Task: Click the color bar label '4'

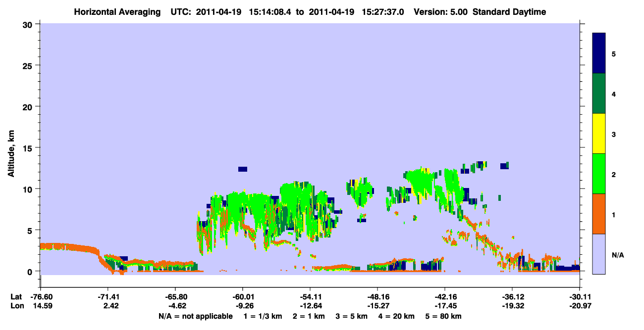Action: point(614,94)
